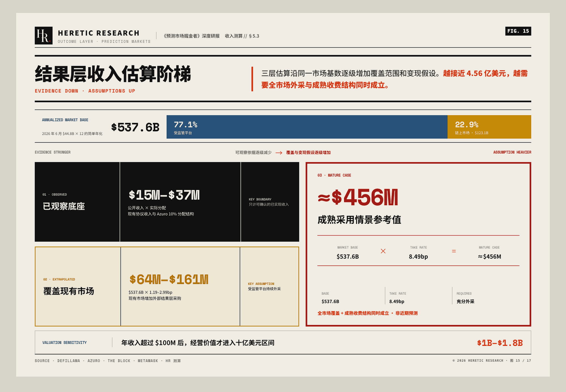Click the ANNUALIZED MARKET BASE label

point(65,120)
